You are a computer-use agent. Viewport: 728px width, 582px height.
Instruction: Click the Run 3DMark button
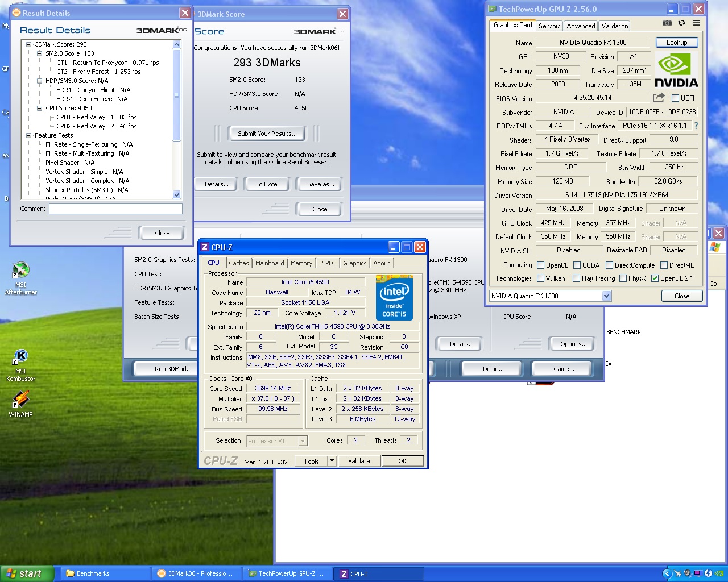pos(171,369)
